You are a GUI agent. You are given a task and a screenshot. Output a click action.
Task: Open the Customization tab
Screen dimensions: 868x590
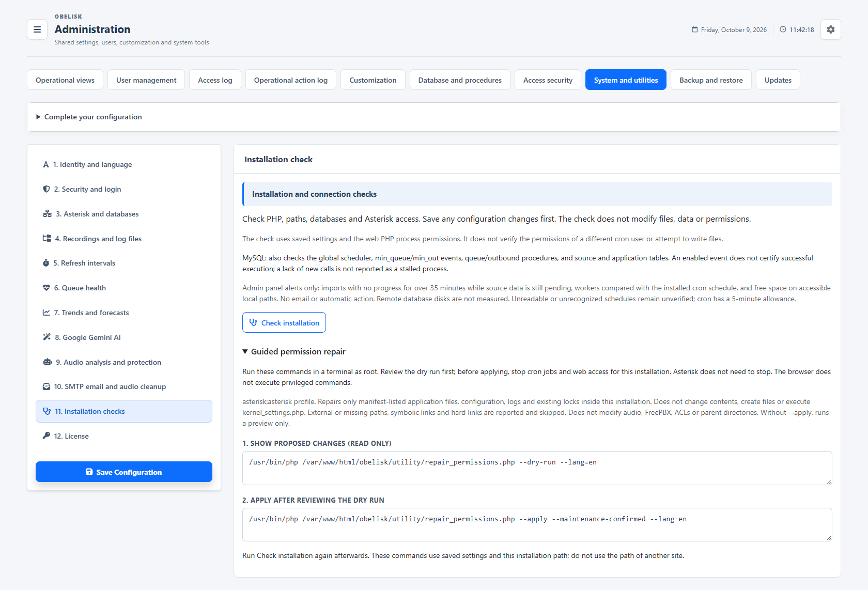(x=373, y=80)
